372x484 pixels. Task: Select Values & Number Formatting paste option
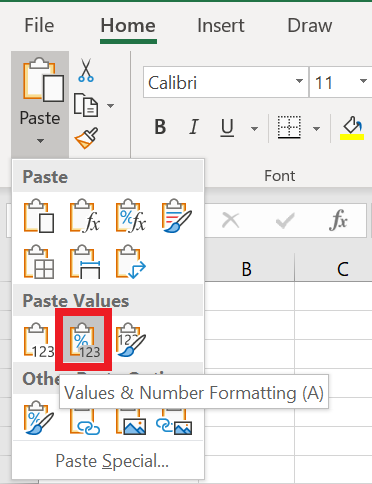84,340
